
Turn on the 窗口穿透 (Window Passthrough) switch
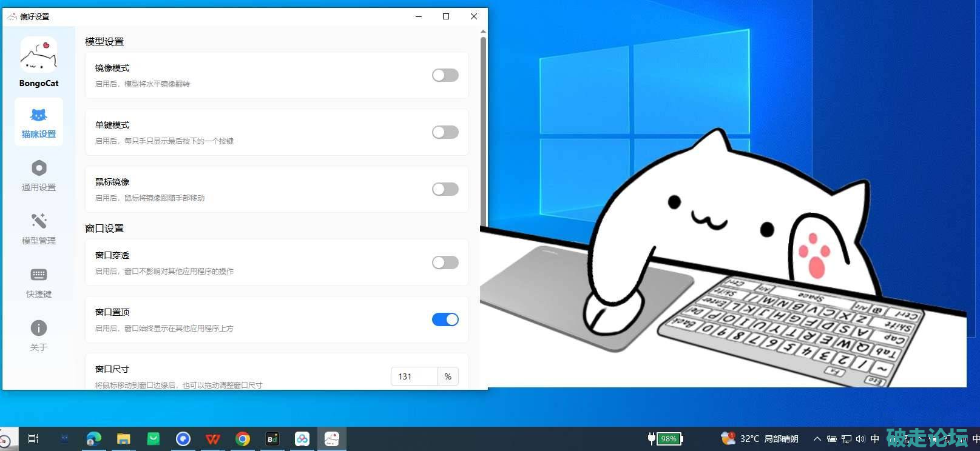click(x=445, y=262)
